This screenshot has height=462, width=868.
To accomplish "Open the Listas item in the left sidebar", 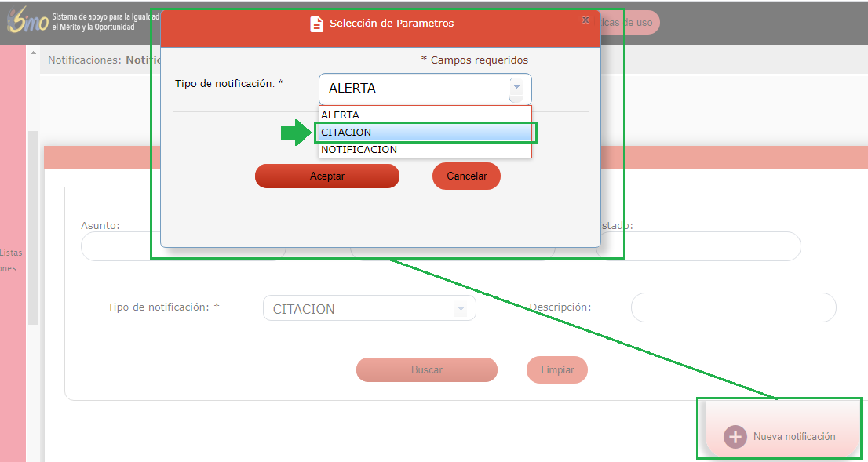I will [12, 253].
